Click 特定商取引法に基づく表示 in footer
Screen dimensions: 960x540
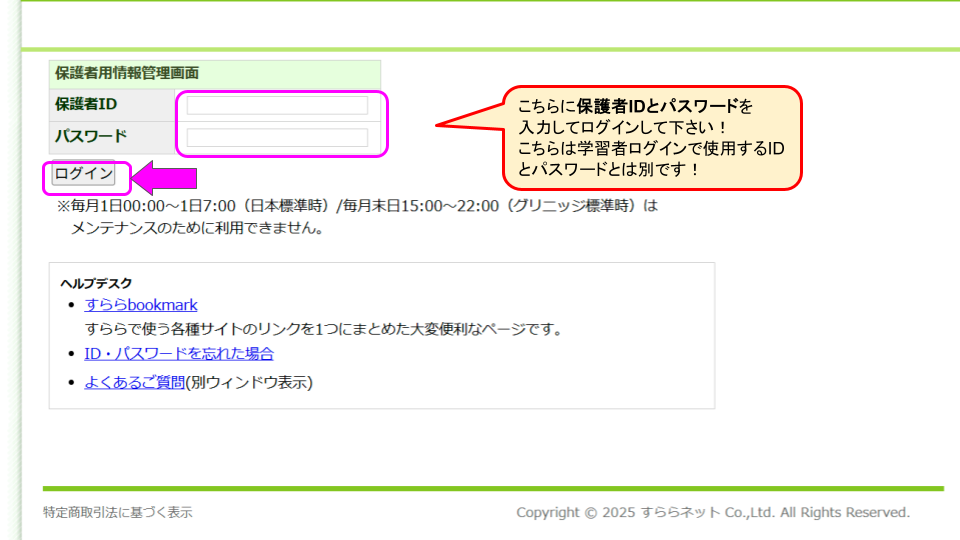(118, 512)
